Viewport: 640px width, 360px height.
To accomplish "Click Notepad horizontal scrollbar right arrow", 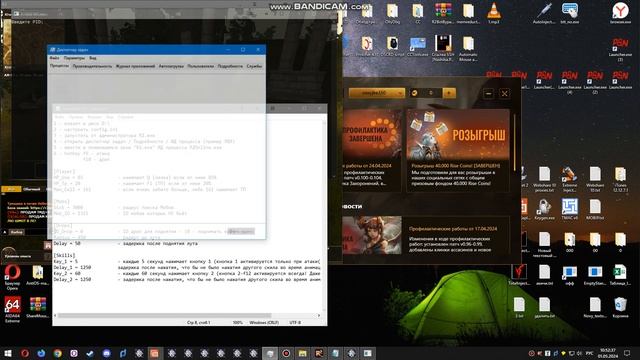I will 319,316.
